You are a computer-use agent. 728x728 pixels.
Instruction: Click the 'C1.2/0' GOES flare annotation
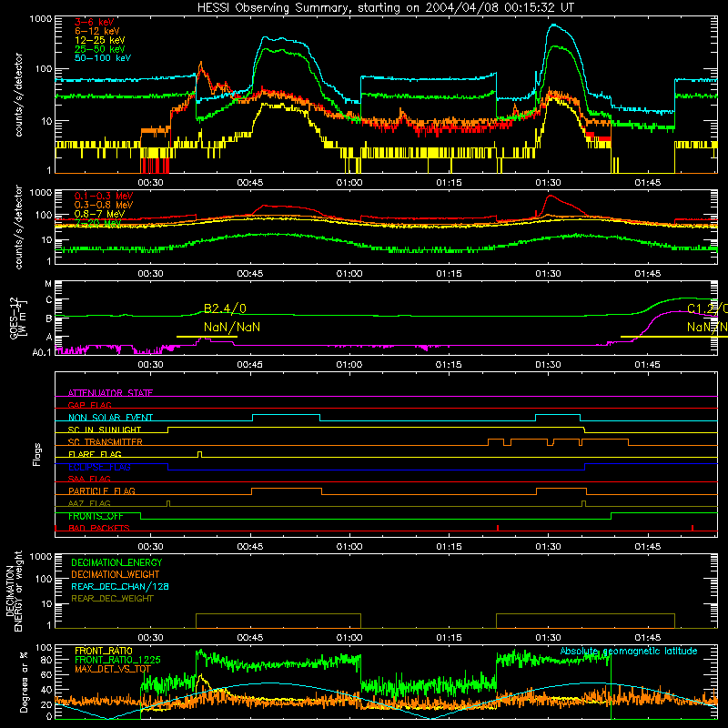point(708,308)
